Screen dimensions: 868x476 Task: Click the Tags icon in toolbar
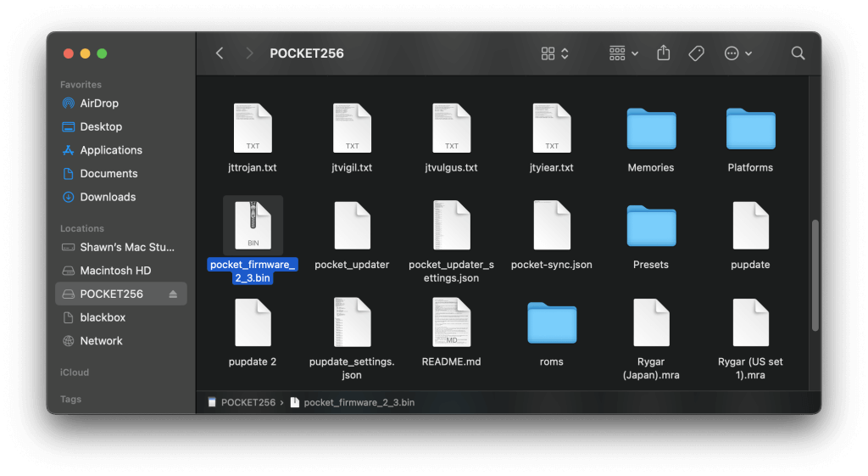pos(696,53)
